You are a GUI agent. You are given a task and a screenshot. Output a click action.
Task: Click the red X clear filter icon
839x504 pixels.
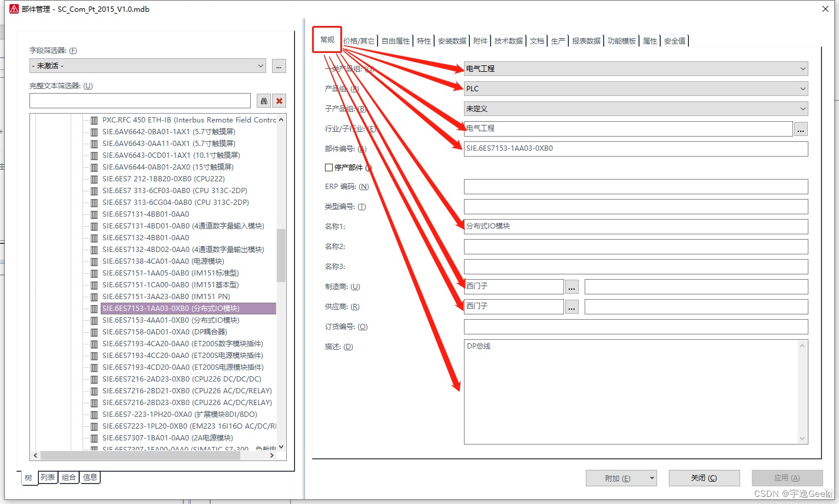tap(279, 101)
